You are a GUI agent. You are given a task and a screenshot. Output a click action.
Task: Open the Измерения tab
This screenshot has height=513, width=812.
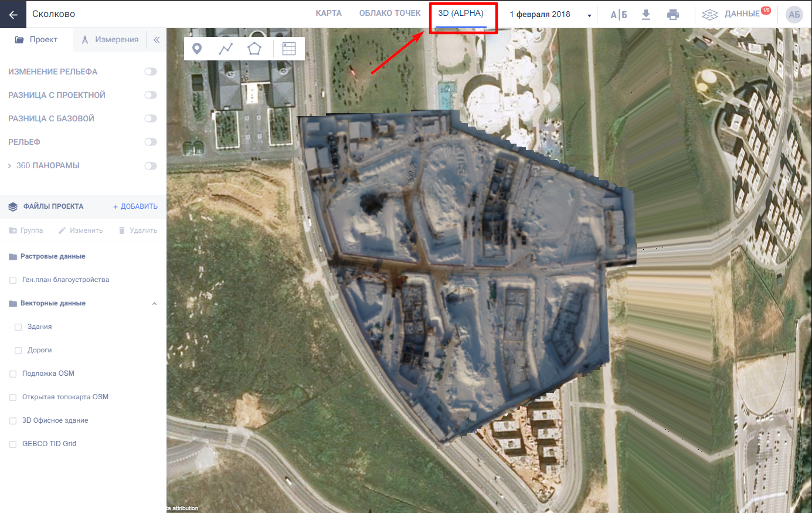click(110, 40)
